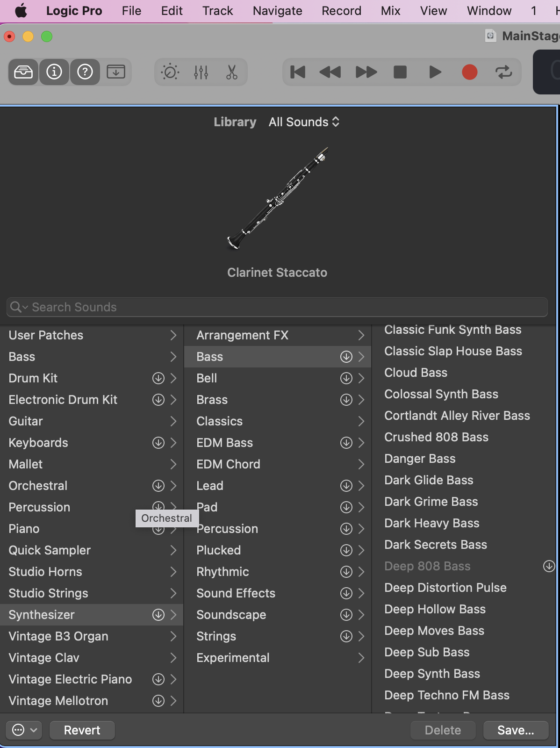Expand the Mallet category chevron
The width and height of the screenshot is (560, 748).
pyautogui.click(x=173, y=464)
